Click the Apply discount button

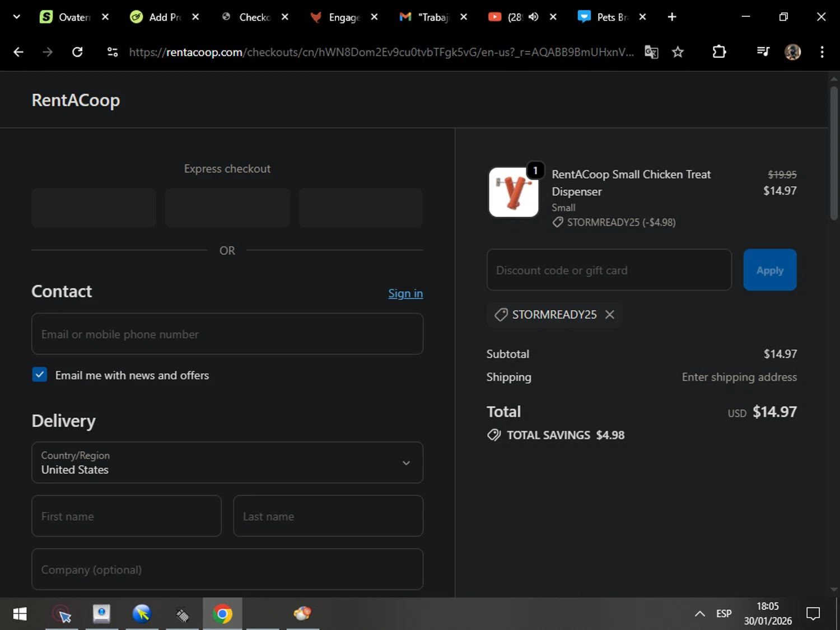(x=770, y=270)
